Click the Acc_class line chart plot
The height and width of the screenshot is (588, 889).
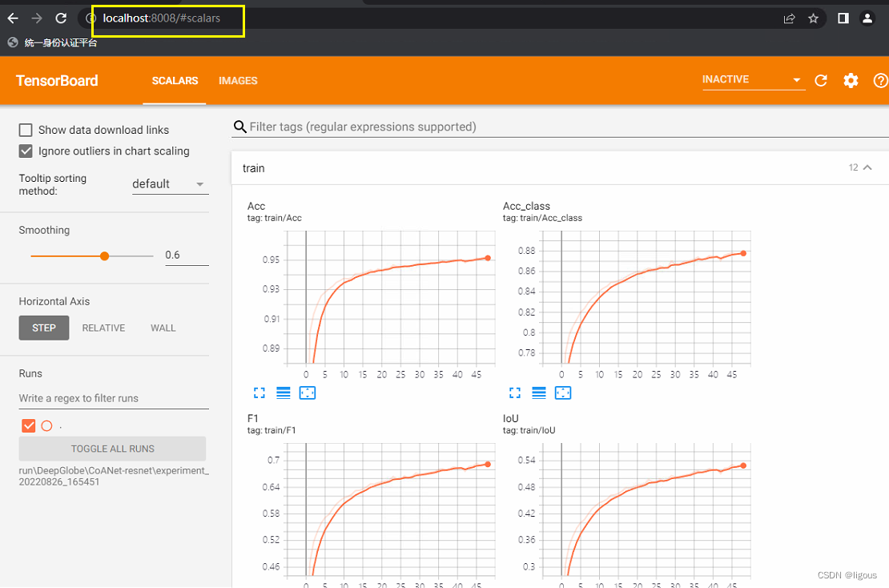pyautogui.click(x=646, y=297)
